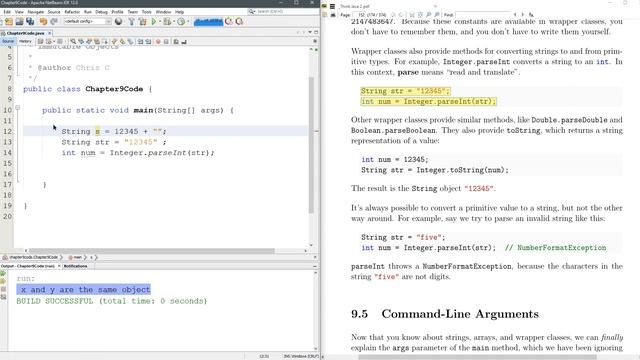Image resolution: width=640 pixels, height=360 pixels.
Task: Toggle the Source view button
Action: tap(8, 42)
